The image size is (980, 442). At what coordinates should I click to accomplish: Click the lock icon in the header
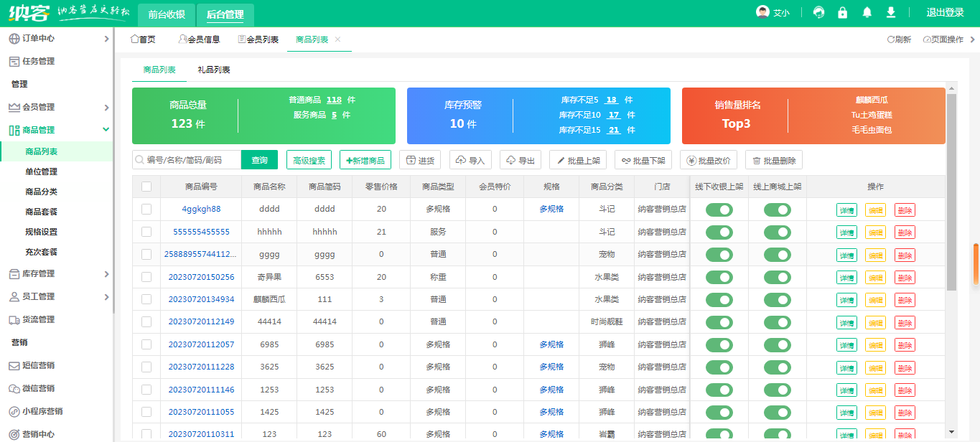click(842, 12)
